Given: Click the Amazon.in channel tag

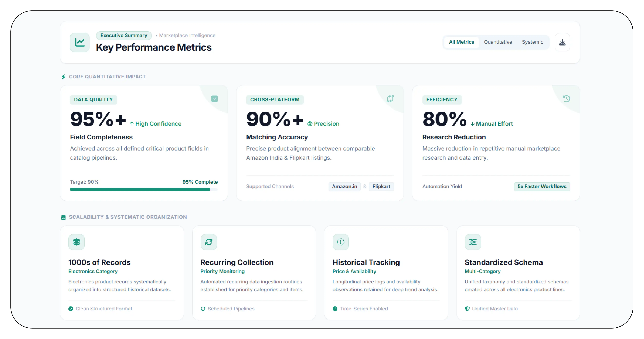Looking at the screenshot, I should pos(344,187).
